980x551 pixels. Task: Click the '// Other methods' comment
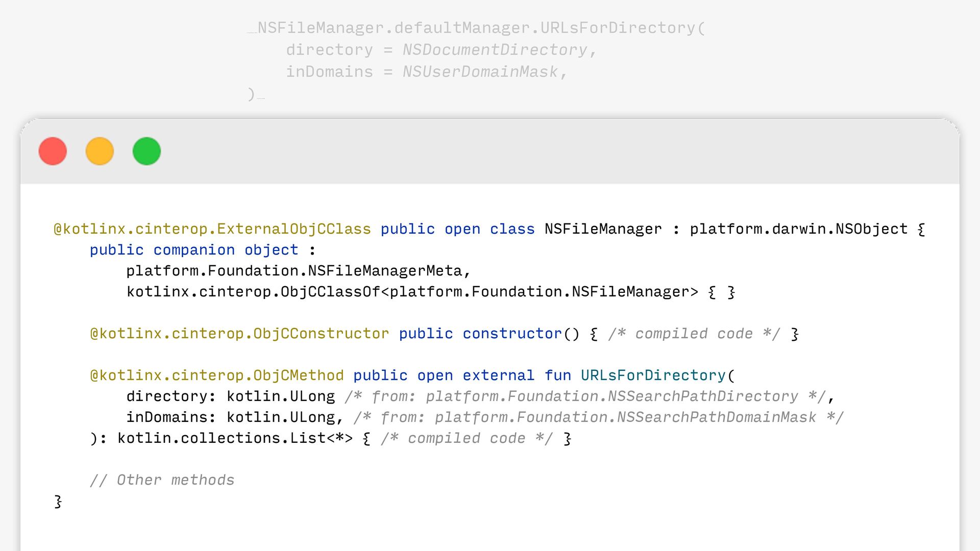click(162, 480)
